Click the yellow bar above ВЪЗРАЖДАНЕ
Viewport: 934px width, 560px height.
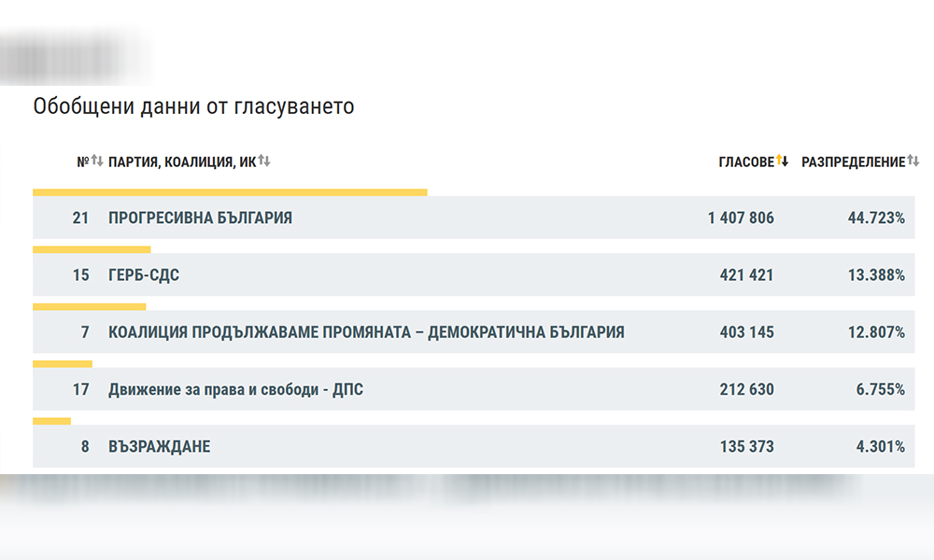pos(51,421)
